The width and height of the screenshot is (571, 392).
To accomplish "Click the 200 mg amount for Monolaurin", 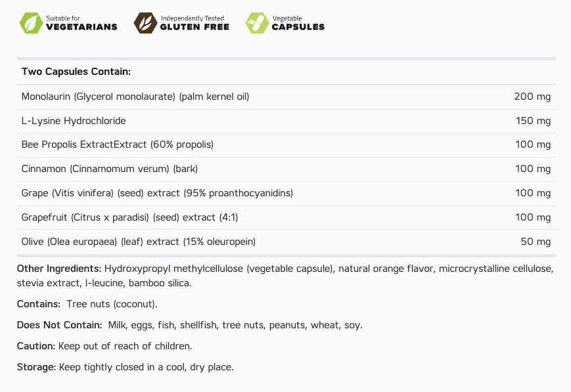I will pos(532,97).
